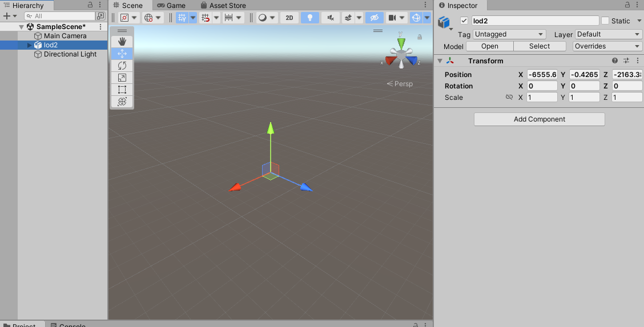Toggle the Scale constrain proportions link

509,97
